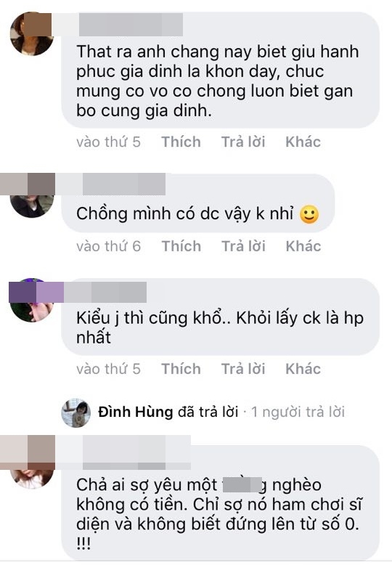
Task: Open avatar of "Kiểu j thì" commenter
Action: click(32, 300)
